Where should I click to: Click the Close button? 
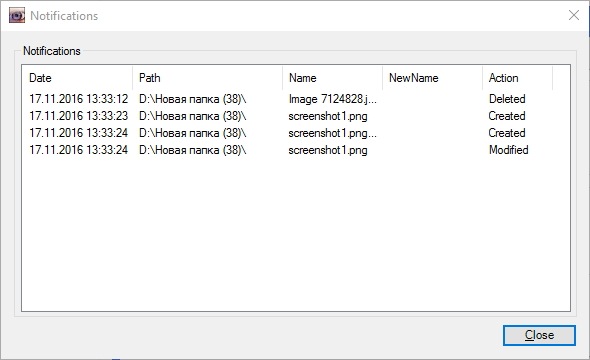(539, 335)
